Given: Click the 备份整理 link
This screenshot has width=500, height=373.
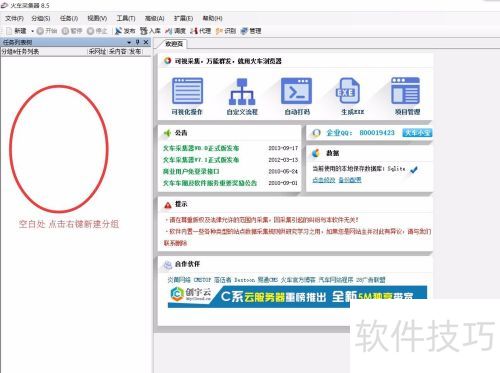Looking at the screenshot, I should pyautogui.click(x=350, y=180).
